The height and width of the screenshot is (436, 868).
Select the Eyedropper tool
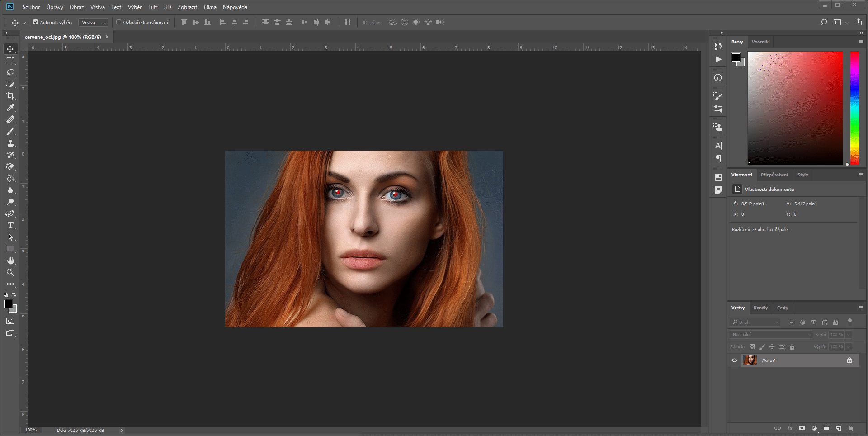click(10, 108)
